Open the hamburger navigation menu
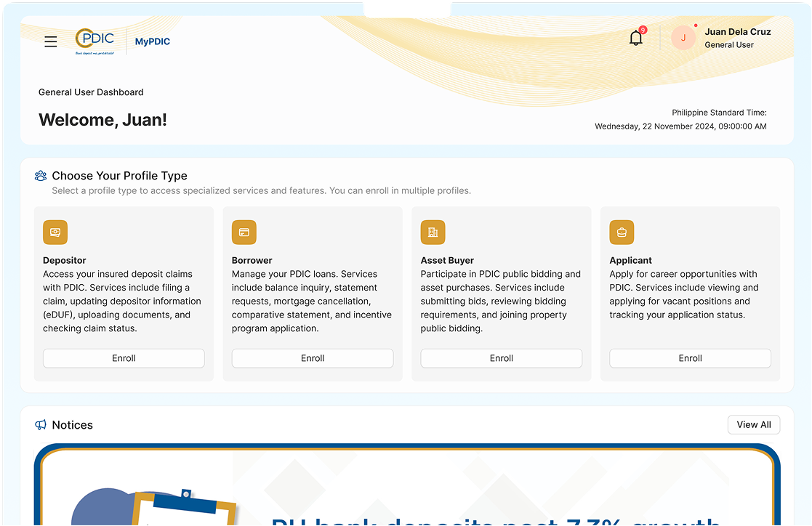The height and width of the screenshot is (526, 812). [51, 41]
